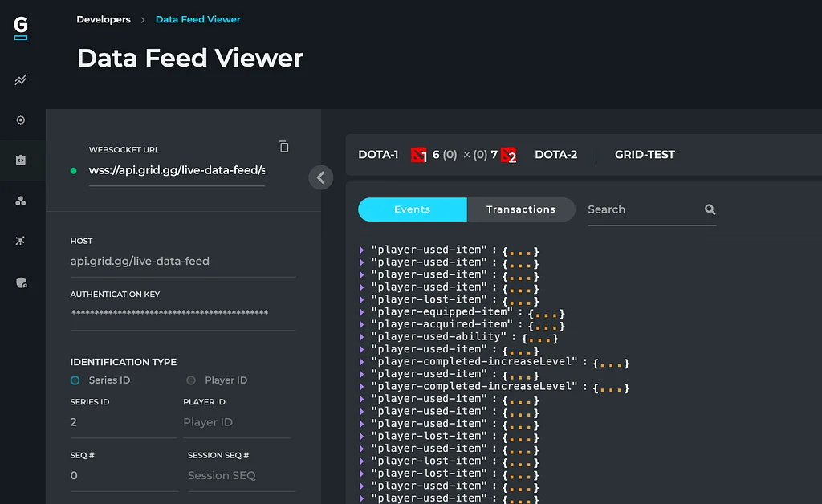Expand the "player-used-ability" event entry
Screen dimensions: 822x504
coord(362,337)
